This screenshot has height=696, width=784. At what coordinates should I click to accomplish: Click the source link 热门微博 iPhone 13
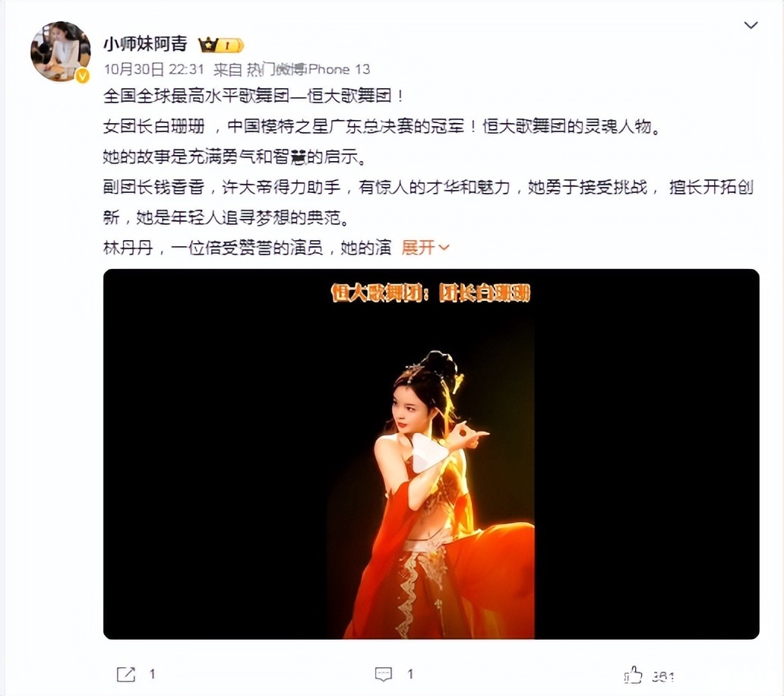tap(308, 69)
